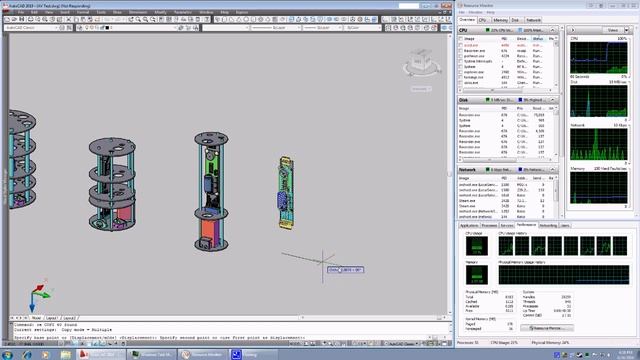Switch to the Disk tab in Resource Monitor

click(x=515, y=20)
